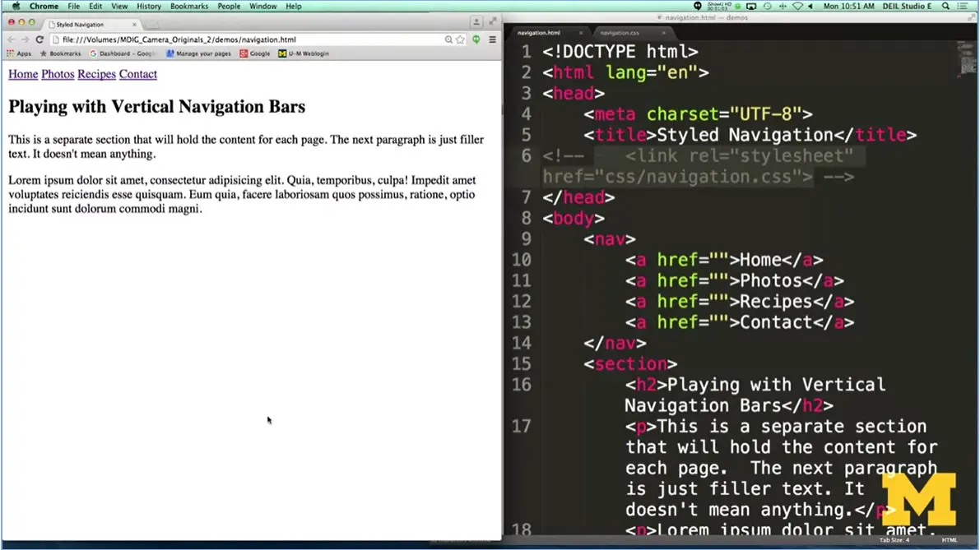Click the Evernote Web Clipper extension icon
Screen dimensions: 980x550
(x=476, y=39)
